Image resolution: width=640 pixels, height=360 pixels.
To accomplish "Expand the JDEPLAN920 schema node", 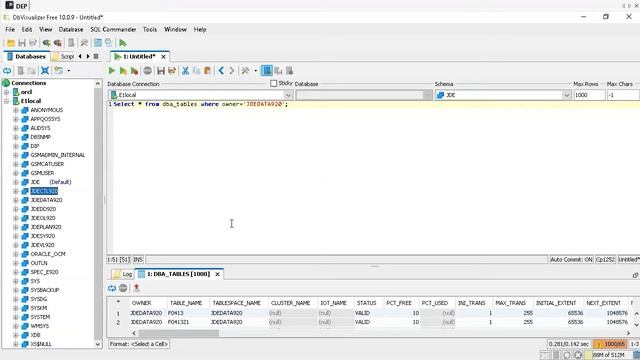I will coord(16,227).
